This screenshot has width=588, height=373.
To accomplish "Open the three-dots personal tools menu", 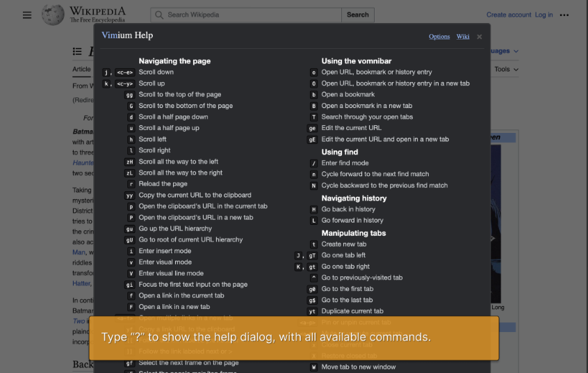I will tap(564, 15).
